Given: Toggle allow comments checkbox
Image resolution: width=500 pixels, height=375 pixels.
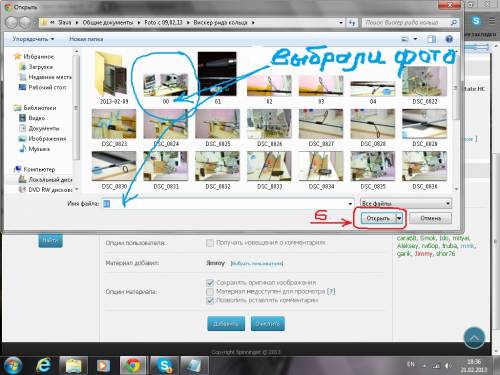Looking at the screenshot, I should 210,300.
